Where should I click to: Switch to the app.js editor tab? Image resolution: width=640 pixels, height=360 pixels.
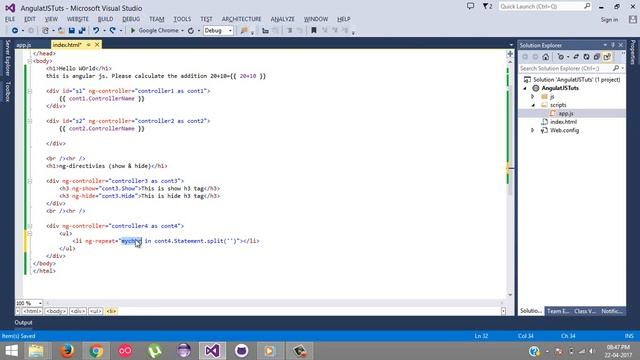[24, 45]
